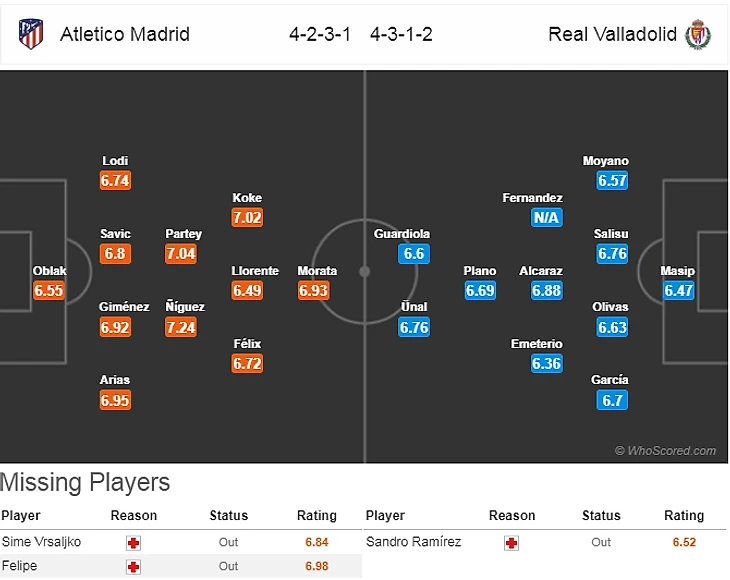Viewport: 730px width, 580px height.
Task: Click Koke's 7.02 orange rating swatch
Action: [x=247, y=218]
